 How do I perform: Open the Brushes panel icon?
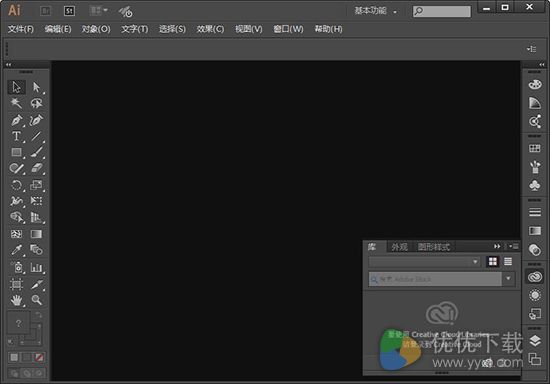pyautogui.click(x=535, y=167)
